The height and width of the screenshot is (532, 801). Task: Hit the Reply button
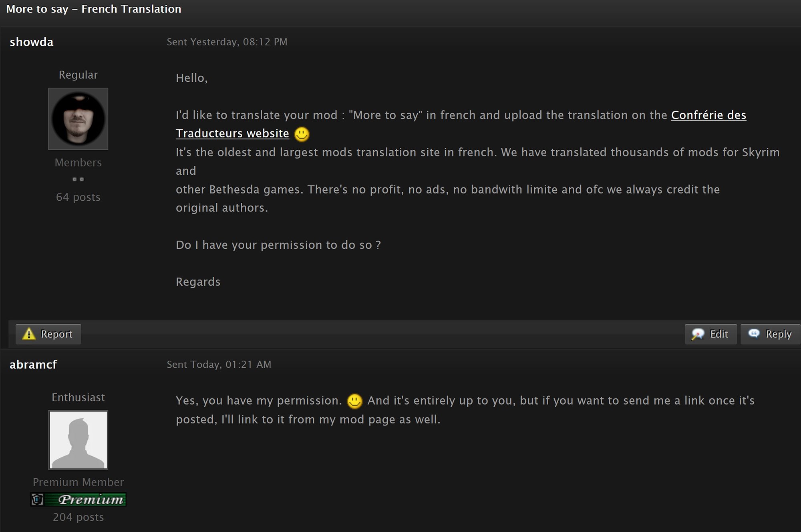(x=770, y=334)
